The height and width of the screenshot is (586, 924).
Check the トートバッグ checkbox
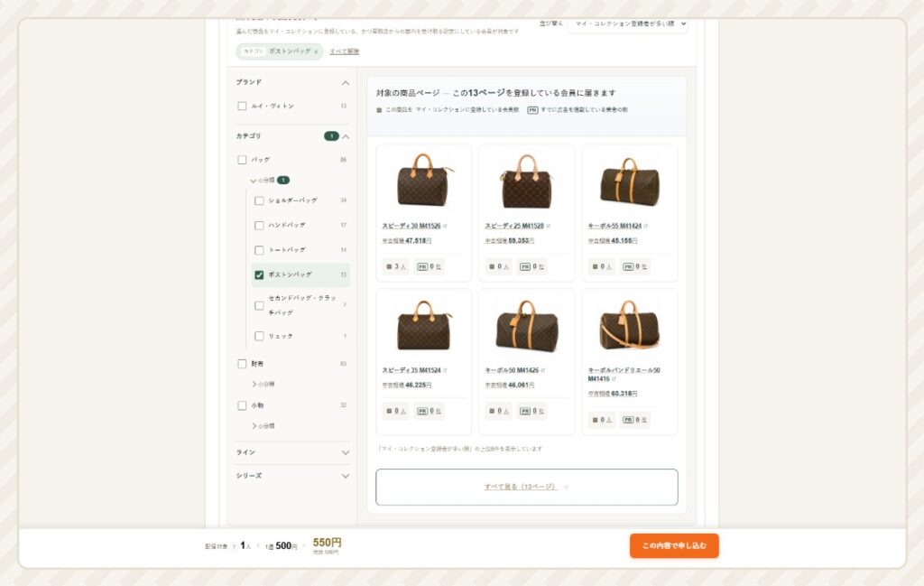[259, 250]
